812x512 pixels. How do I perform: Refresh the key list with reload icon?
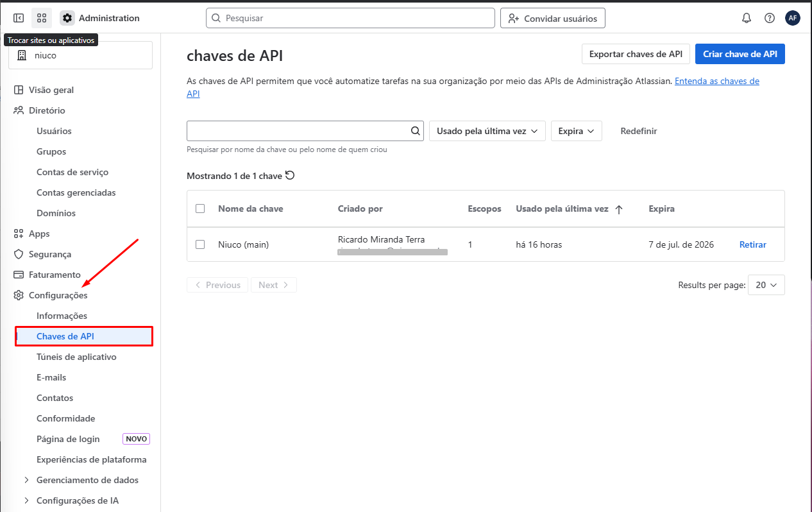click(290, 175)
